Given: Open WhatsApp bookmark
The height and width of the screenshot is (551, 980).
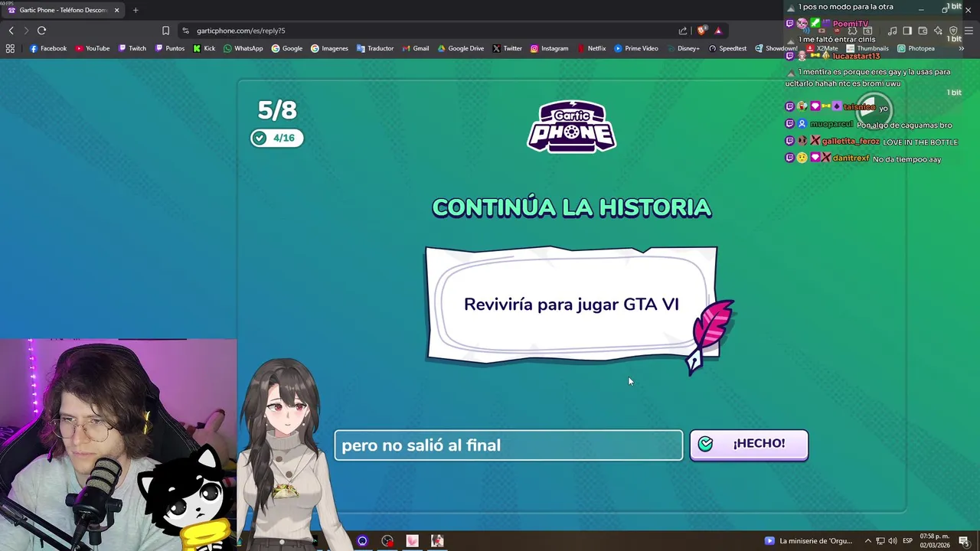Looking at the screenshot, I should point(243,48).
